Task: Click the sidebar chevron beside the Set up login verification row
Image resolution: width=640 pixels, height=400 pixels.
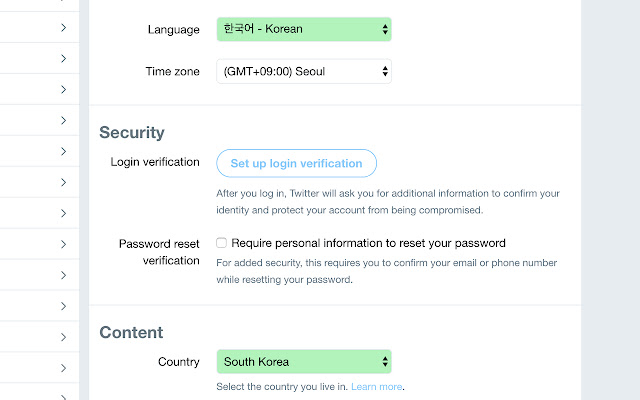Action: tap(63, 152)
